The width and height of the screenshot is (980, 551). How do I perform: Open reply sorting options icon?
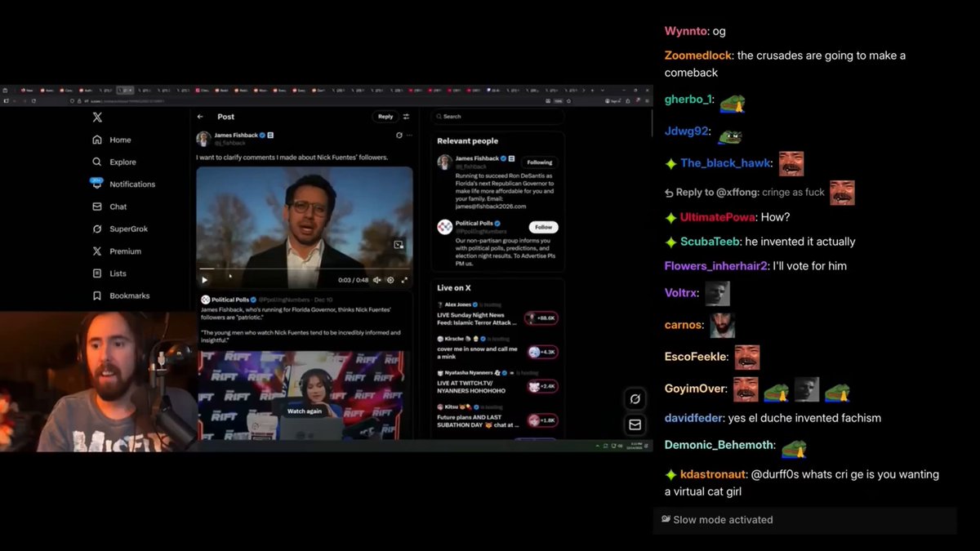coord(406,117)
